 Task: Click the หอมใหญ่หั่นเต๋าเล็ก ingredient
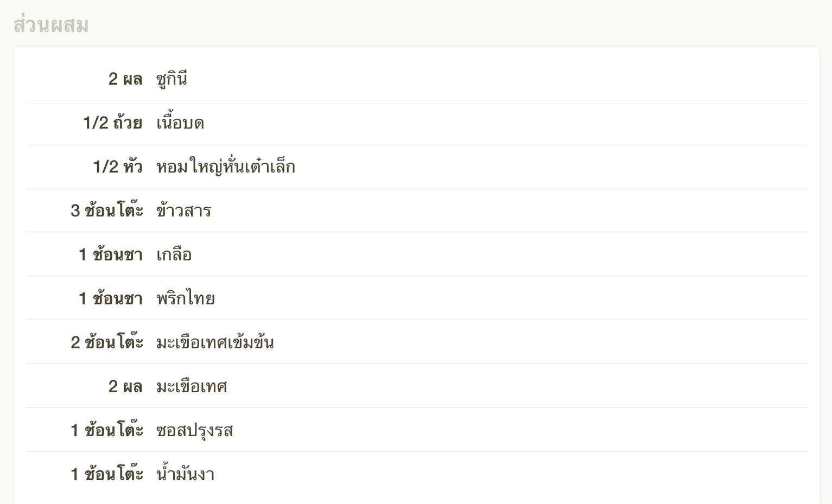225,167
